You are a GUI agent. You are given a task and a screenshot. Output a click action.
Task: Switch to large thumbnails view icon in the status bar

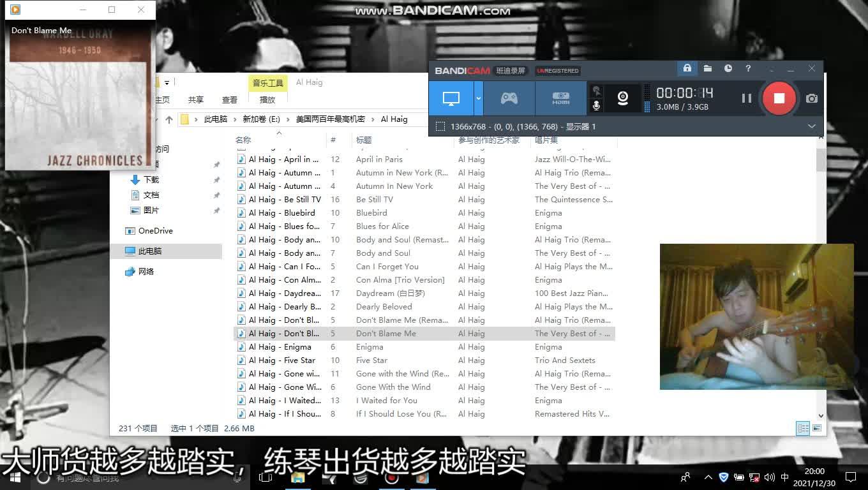pyautogui.click(x=817, y=428)
